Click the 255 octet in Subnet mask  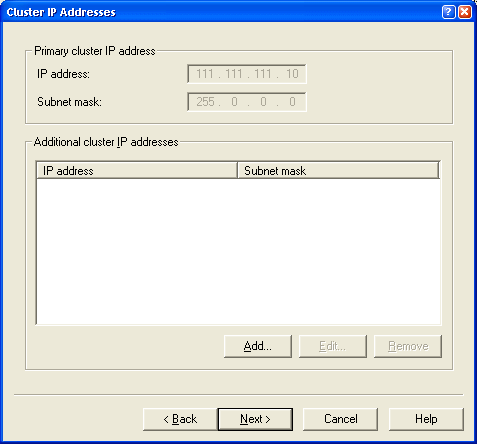pos(205,102)
